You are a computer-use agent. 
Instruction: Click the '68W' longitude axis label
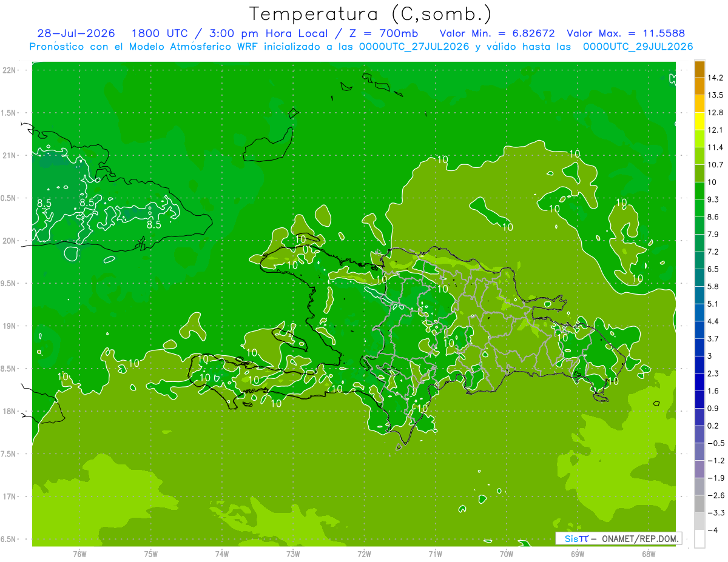pos(649,554)
